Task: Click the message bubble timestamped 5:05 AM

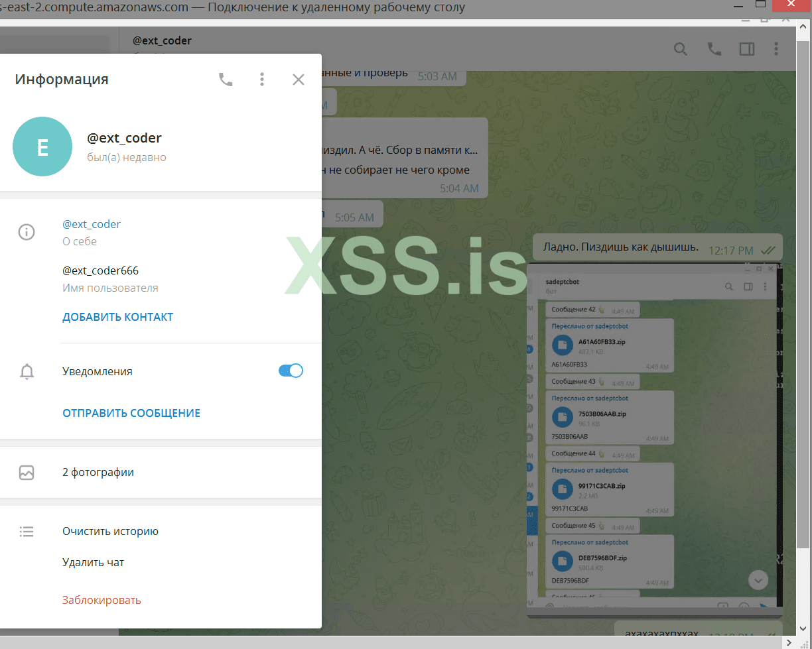Action: pos(352,214)
